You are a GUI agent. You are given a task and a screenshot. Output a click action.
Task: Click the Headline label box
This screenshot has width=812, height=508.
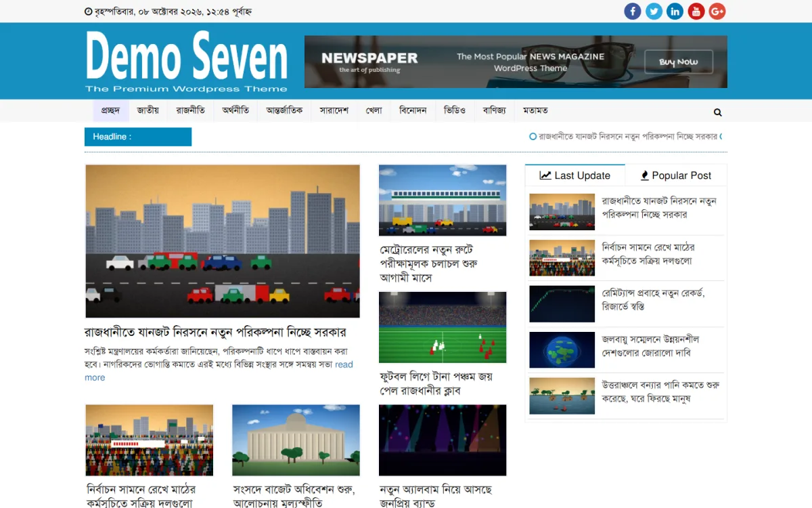pos(138,137)
